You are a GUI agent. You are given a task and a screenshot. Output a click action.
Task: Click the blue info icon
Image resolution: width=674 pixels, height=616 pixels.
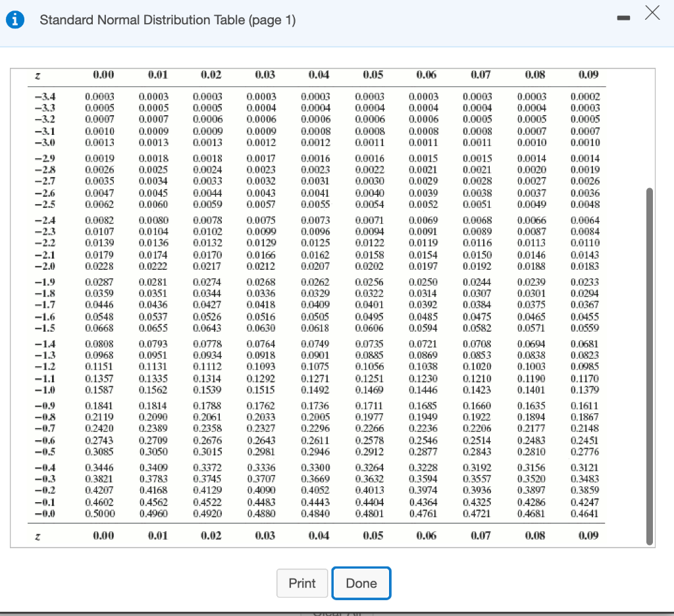point(14,19)
